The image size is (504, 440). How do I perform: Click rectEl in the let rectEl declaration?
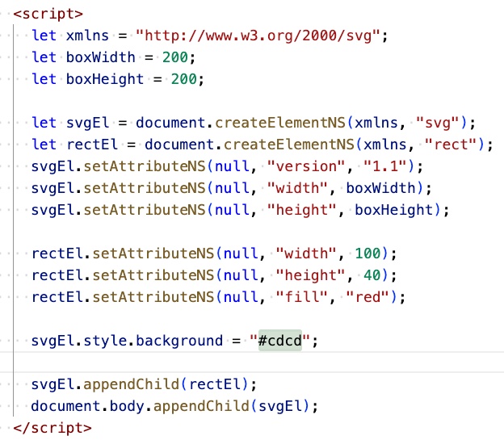(92, 145)
